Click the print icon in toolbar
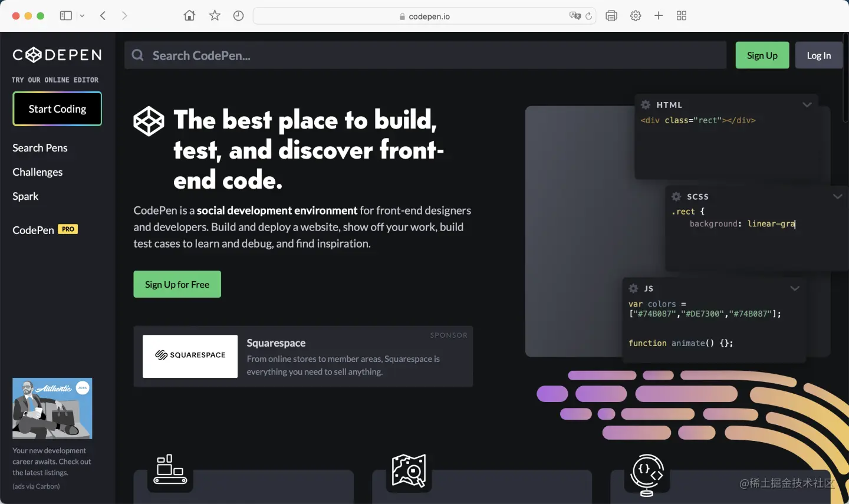The image size is (849, 504). point(611,16)
